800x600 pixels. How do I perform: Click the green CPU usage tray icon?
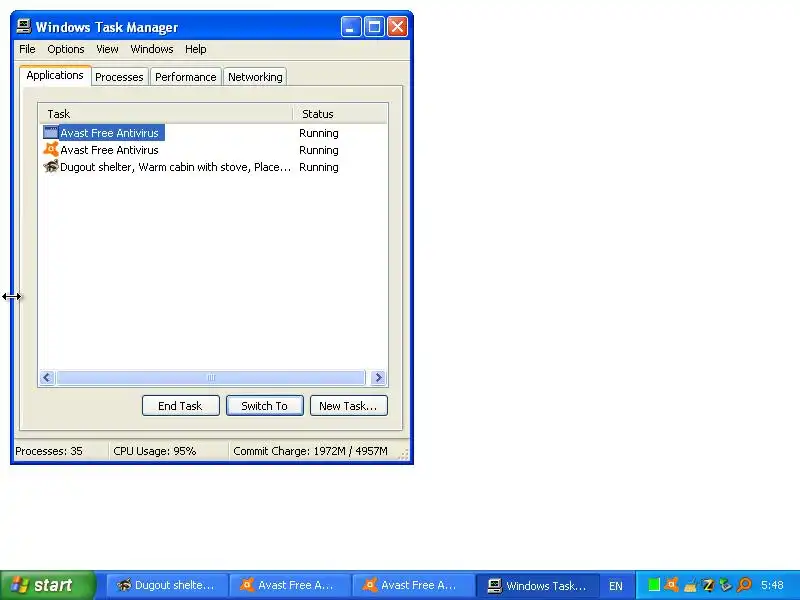coord(654,585)
